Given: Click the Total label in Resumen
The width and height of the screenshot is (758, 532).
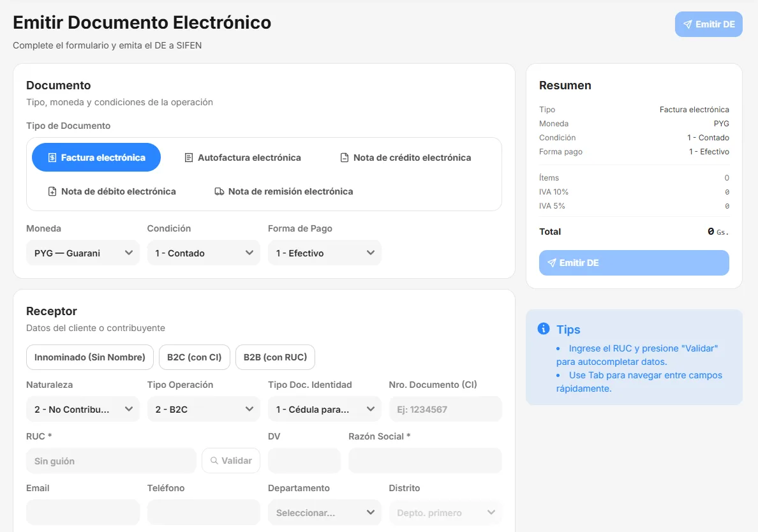Looking at the screenshot, I should click(550, 232).
